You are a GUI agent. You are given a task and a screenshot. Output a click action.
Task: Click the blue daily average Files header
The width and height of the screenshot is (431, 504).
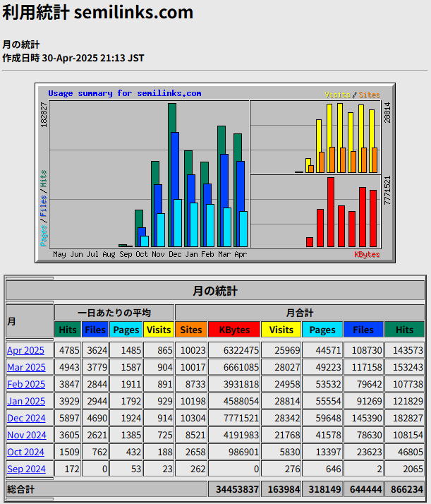(95, 330)
